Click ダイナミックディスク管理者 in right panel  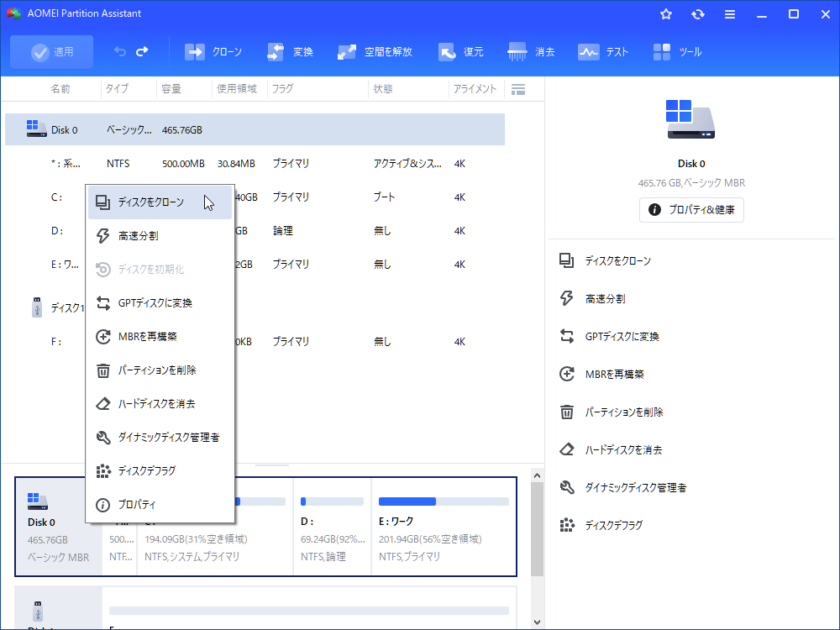click(x=622, y=487)
